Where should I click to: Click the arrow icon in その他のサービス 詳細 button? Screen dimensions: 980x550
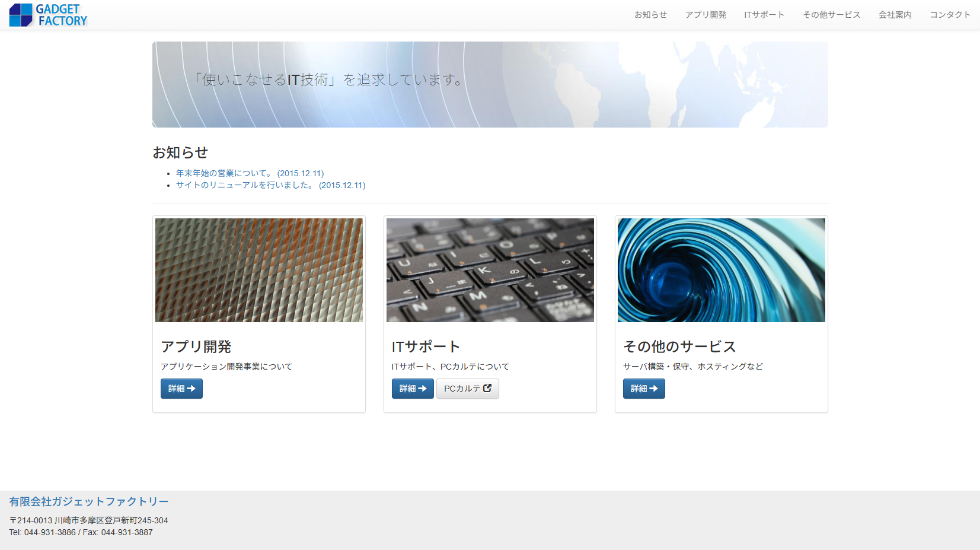653,389
